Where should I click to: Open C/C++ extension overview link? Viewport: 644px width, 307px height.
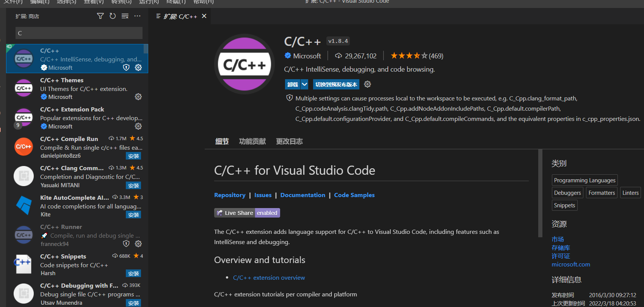click(x=269, y=277)
